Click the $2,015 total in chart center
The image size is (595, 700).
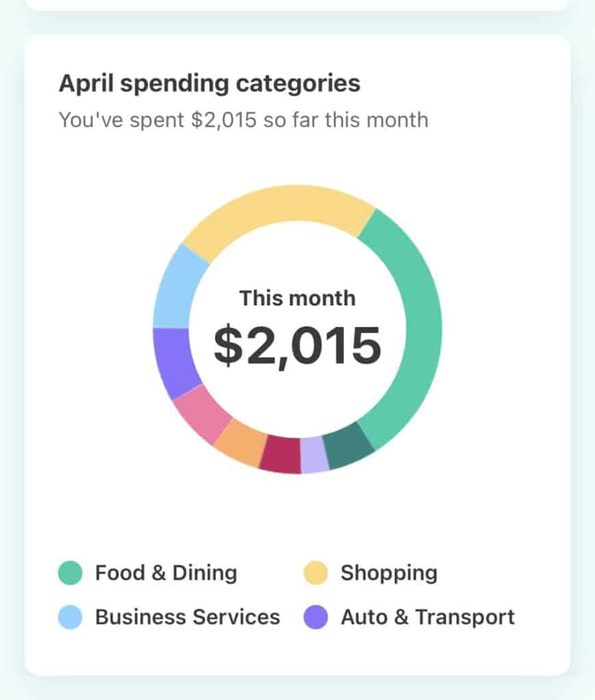pos(297,346)
